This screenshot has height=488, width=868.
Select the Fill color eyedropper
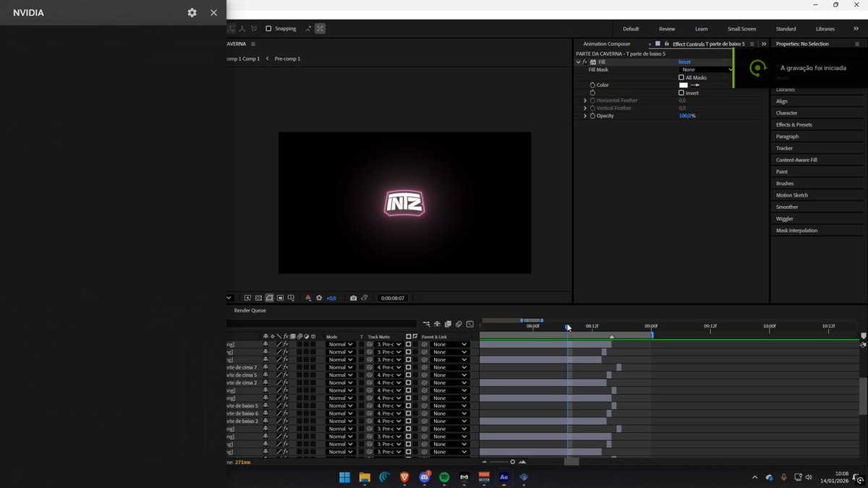[x=696, y=85]
